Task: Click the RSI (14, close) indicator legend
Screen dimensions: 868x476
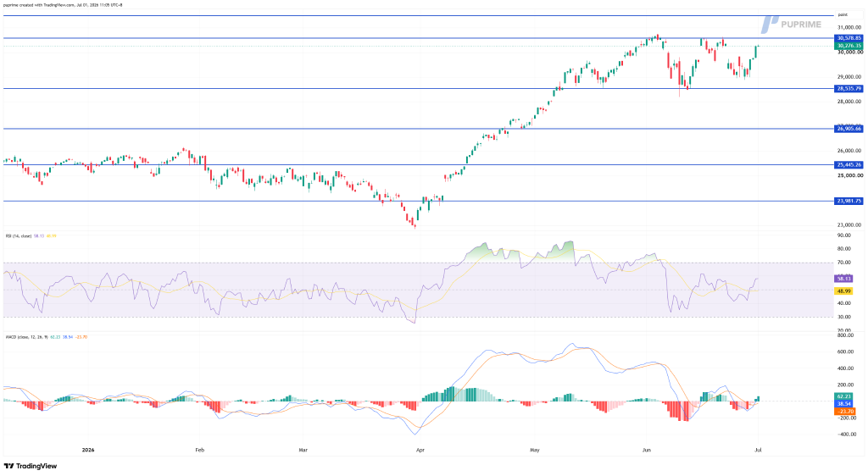Action: pyautogui.click(x=19, y=236)
